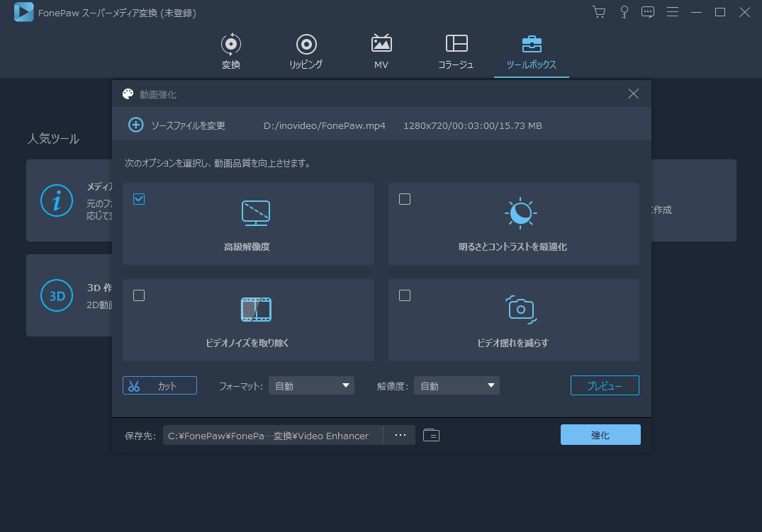Click the プレビュー button
Screen dimensions: 762x532
click(x=605, y=386)
